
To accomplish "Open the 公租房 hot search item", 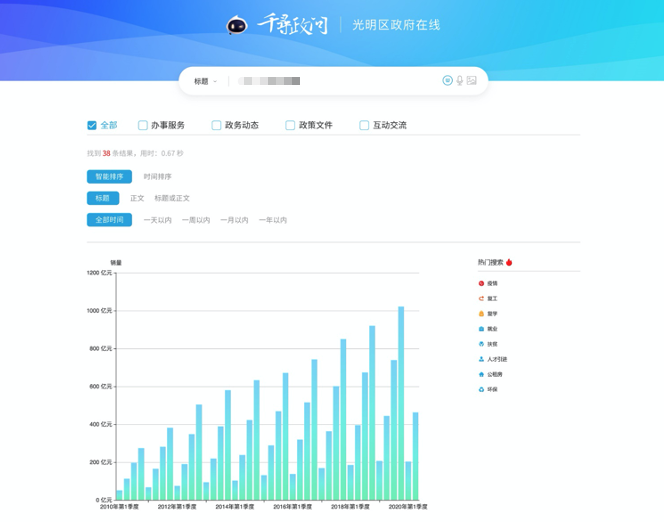I will [x=494, y=374].
